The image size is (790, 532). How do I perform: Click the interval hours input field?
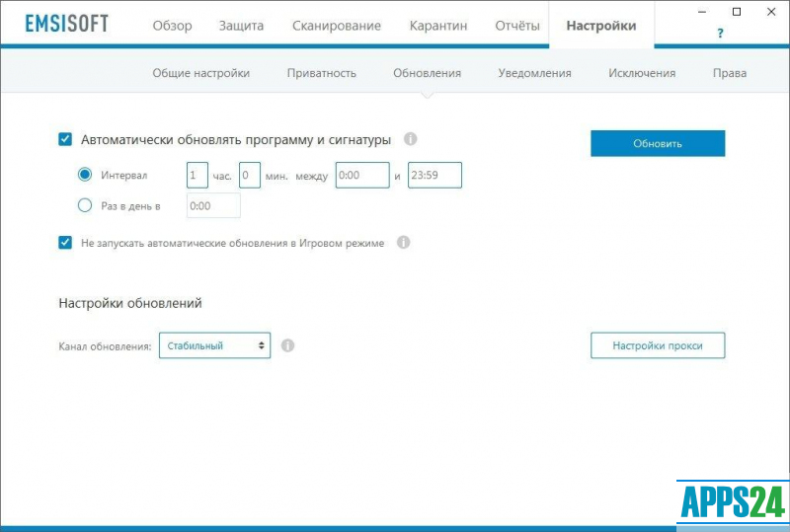197,175
